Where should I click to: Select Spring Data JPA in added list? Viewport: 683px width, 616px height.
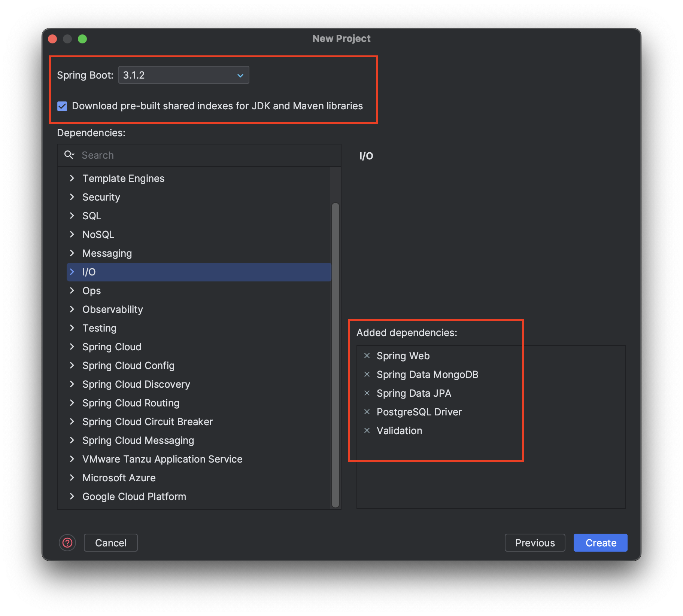point(414,393)
